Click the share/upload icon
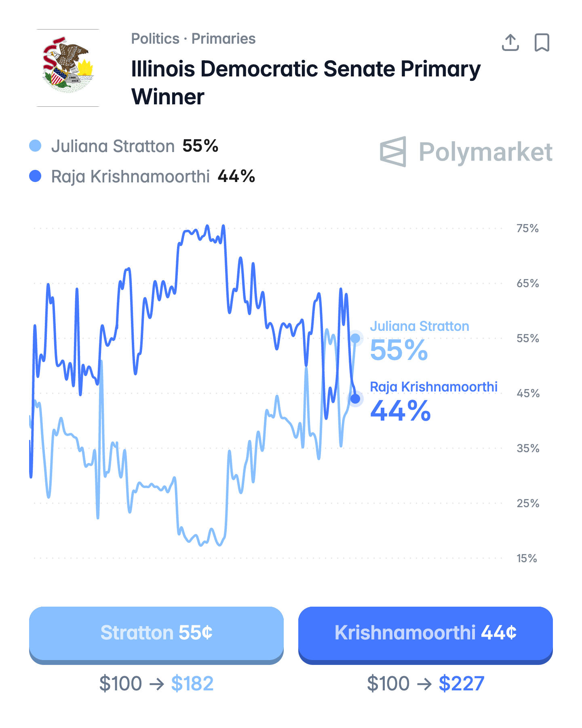This screenshot has height=728, width=582. click(x=510, y=42)
